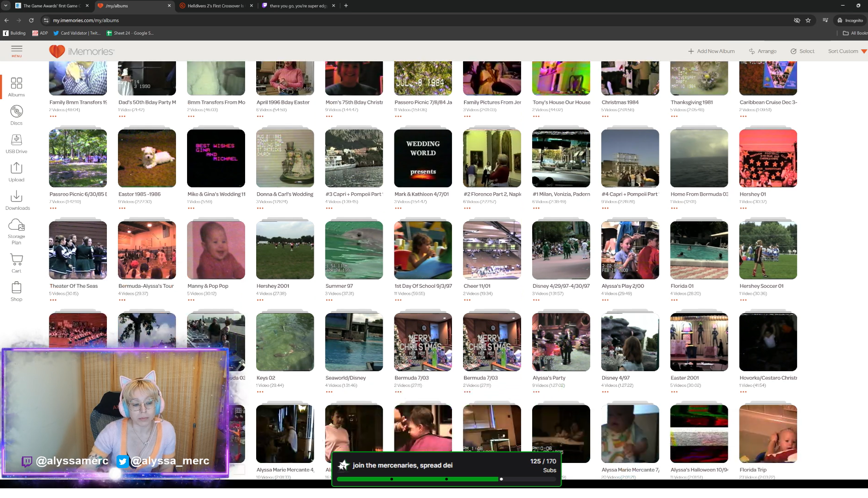Open the Sheet 24 Google Sheets bookmark
Viewport: 868px width, 498px height.
tap(130, 33)
